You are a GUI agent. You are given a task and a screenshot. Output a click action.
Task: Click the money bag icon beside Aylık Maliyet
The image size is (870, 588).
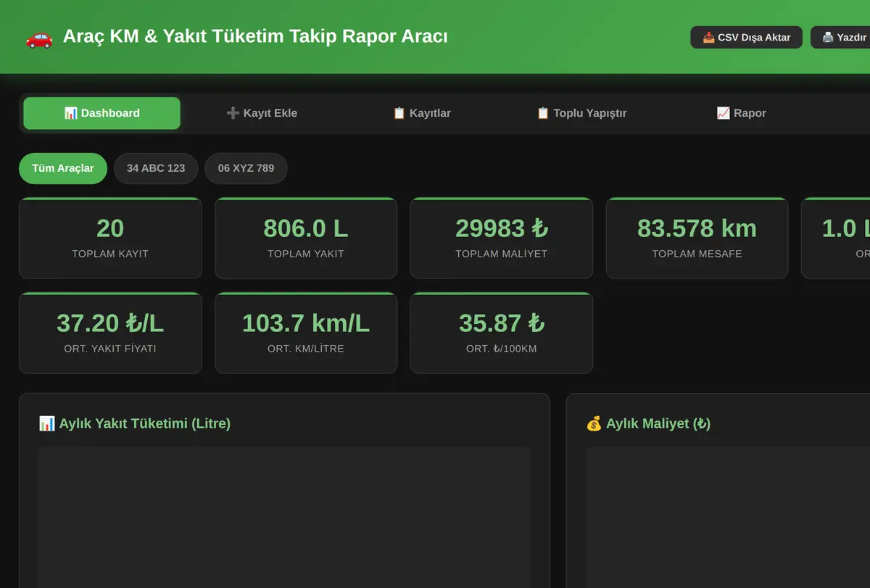[594, 423]
